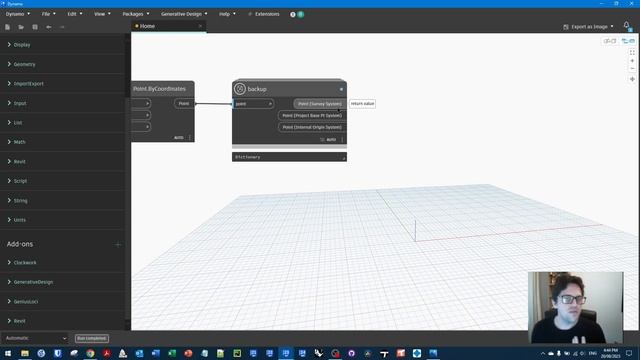Click the zoom out minus icon
The image size is (640, 360).
632,69
